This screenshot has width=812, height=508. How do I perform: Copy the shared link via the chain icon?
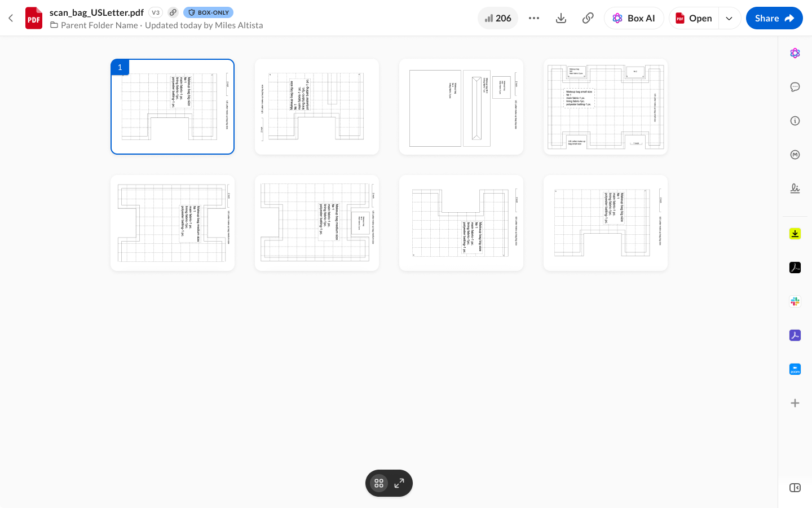coord(588,18)
